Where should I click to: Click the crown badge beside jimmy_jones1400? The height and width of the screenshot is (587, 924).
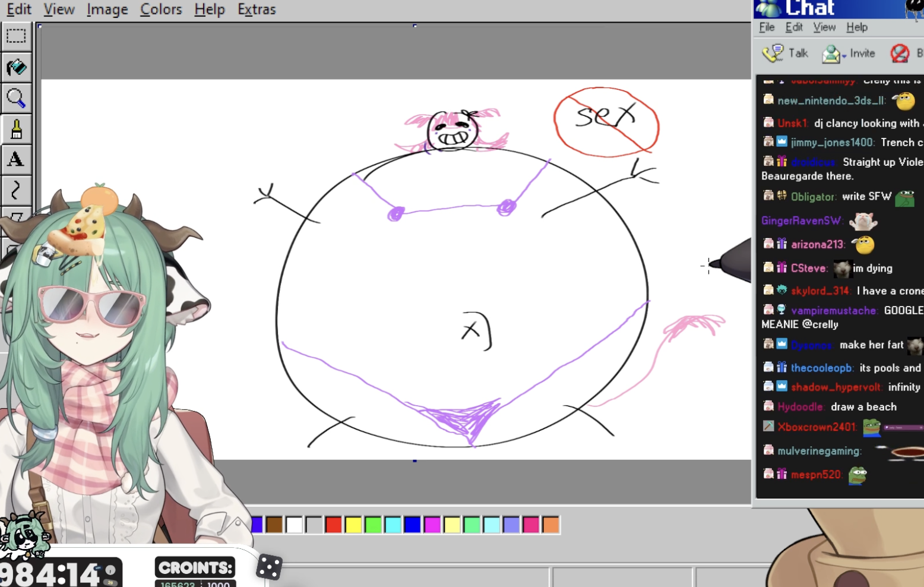(782, 141)
